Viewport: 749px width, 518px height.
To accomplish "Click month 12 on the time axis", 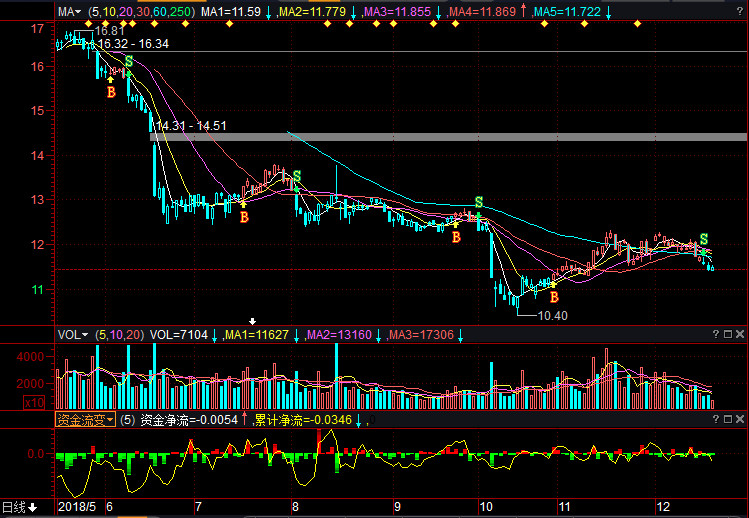I will pos(663,507).
